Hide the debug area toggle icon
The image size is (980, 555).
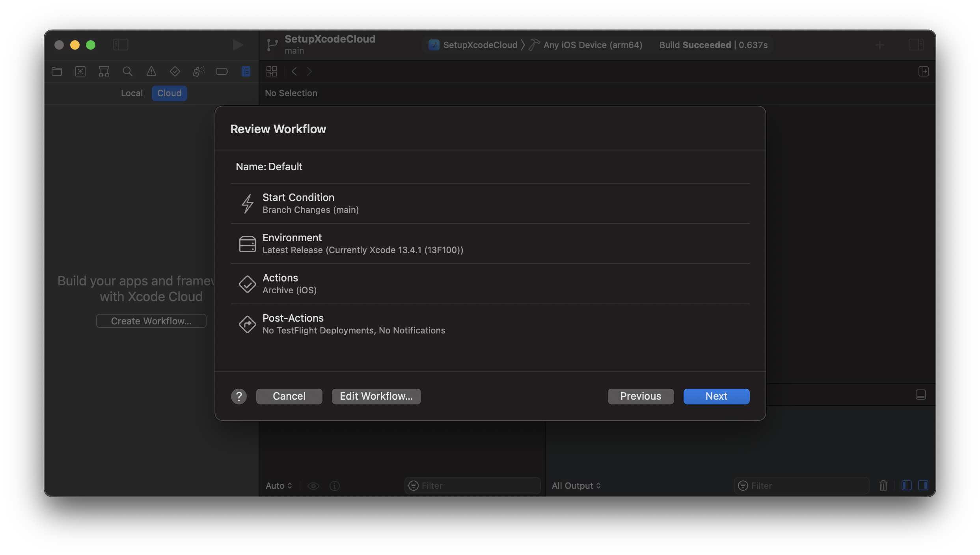pyautogui.click(x=921, y=395)
